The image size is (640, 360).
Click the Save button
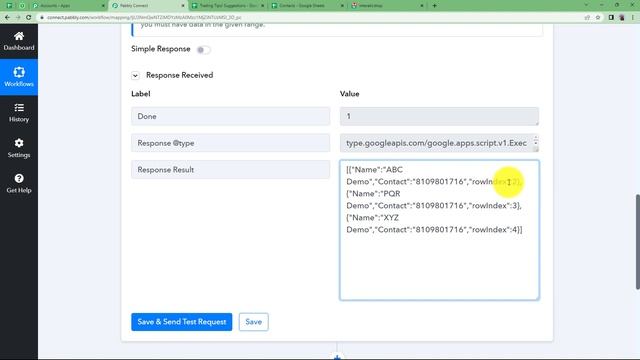tap(253, 322)
